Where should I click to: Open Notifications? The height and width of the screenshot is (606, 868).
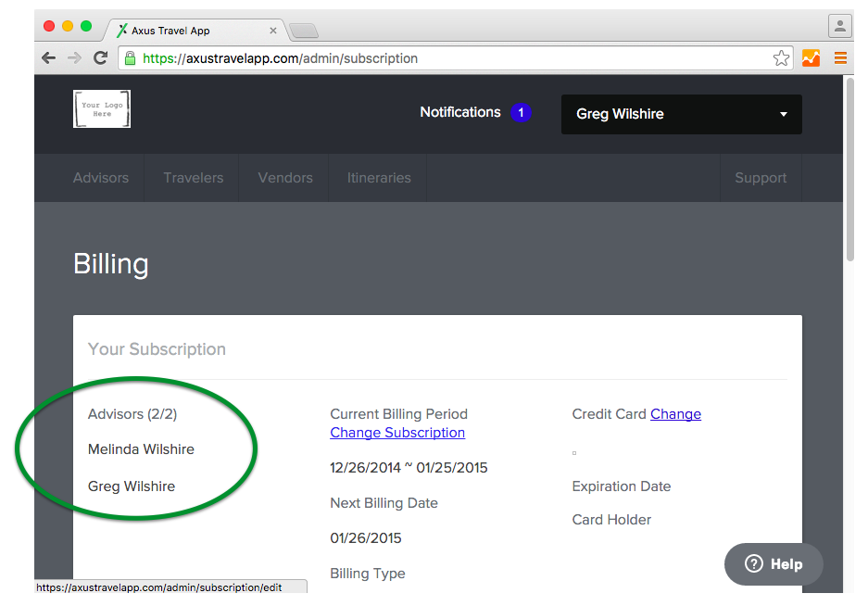(x=460, y=112)
